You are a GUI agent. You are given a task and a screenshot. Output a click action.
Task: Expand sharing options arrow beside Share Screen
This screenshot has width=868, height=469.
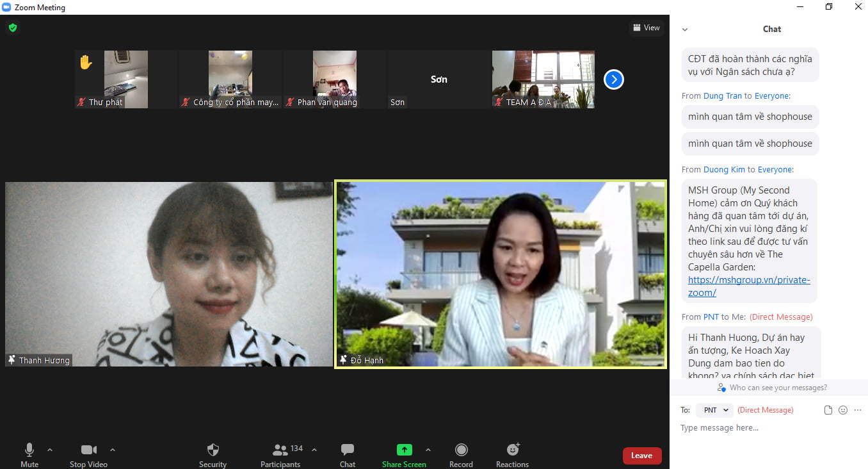tap(428, 450)
